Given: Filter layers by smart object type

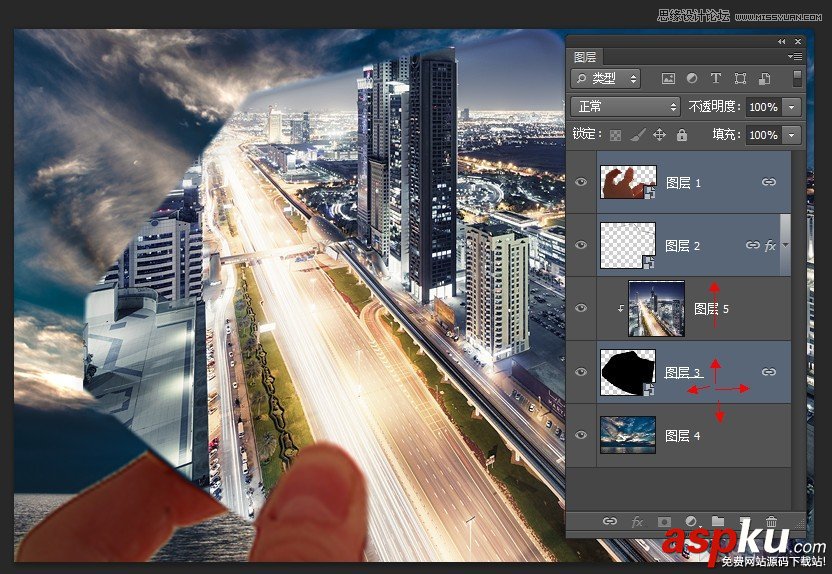Looking at the screenshot, I should tap(765, 79).
